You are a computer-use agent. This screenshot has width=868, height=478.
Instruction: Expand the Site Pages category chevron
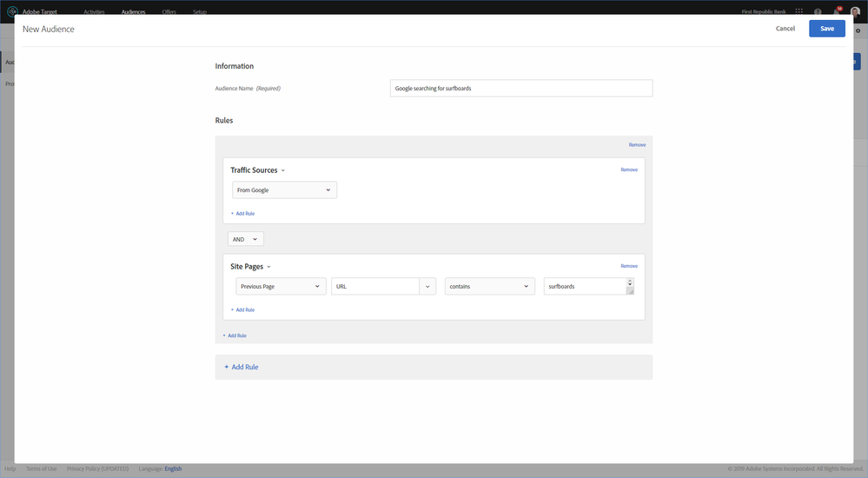click(268, 267)
